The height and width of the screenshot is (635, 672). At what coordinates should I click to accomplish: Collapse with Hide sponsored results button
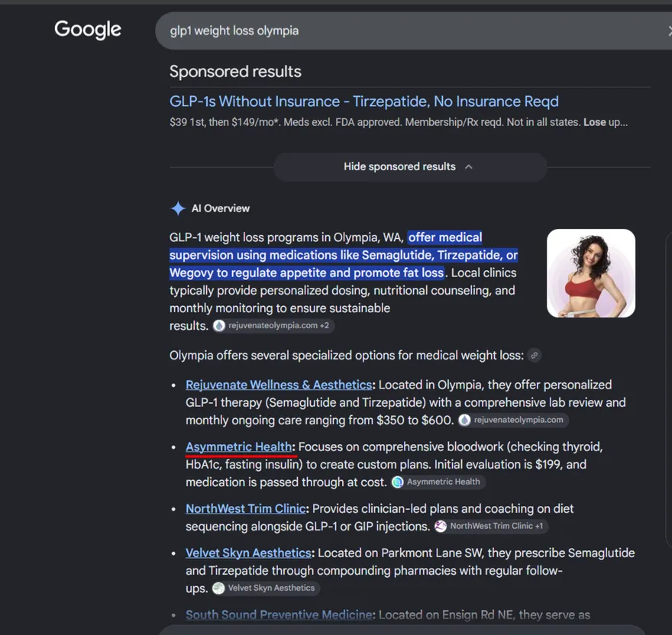coord(410,166)
